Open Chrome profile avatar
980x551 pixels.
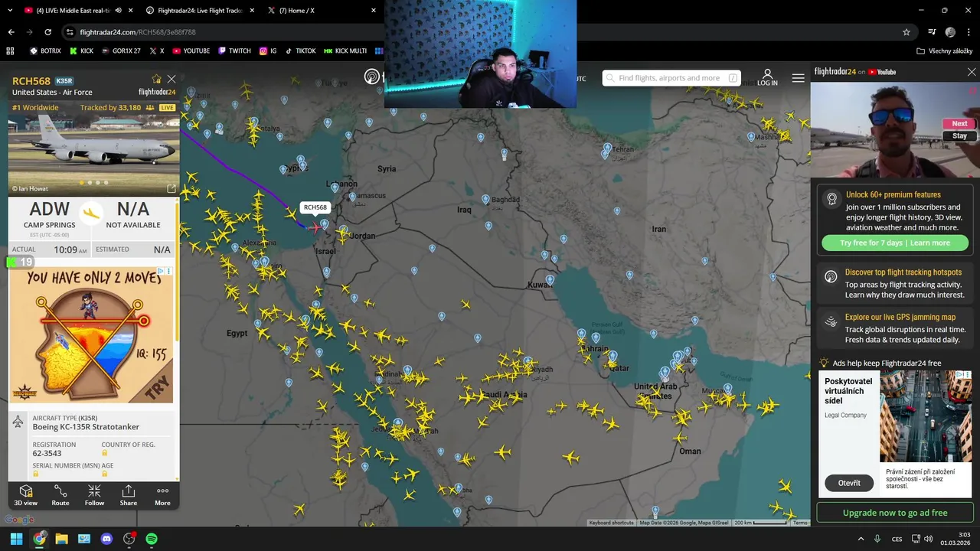950,32
